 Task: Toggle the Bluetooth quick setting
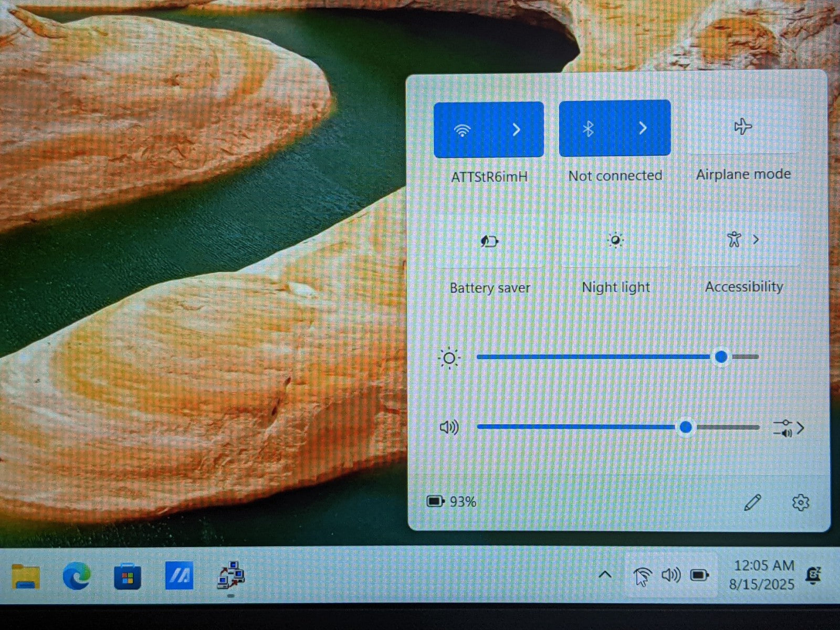tap(588, 129)
